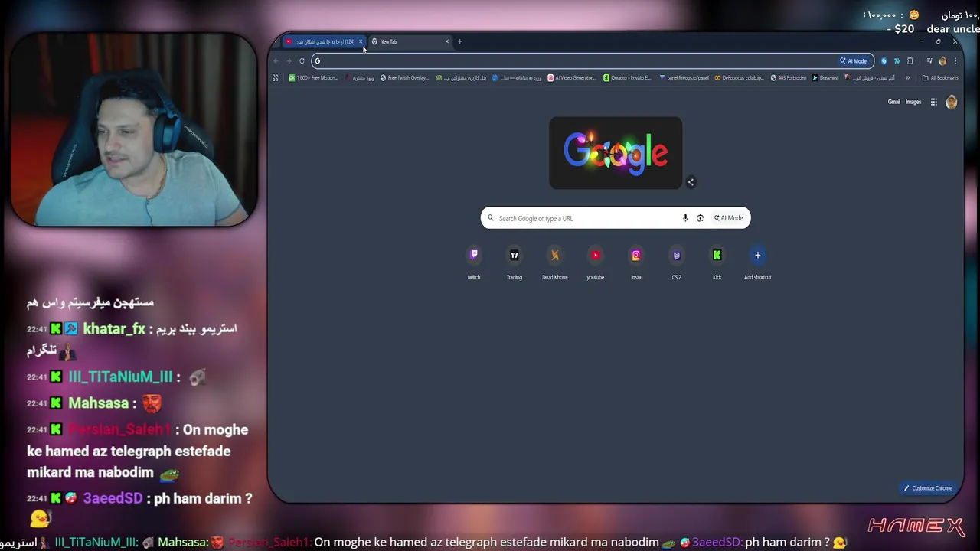Click the teal translate extension icon
Image resolution: width=980 pixels, height=551 pixels.
pyautogui.click(x=897, y=61)
